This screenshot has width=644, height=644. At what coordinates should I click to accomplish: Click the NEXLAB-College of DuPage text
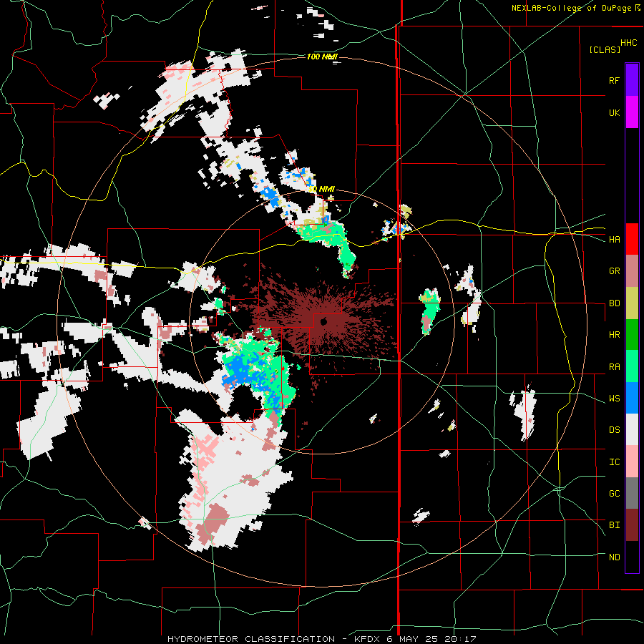[571, 8]
